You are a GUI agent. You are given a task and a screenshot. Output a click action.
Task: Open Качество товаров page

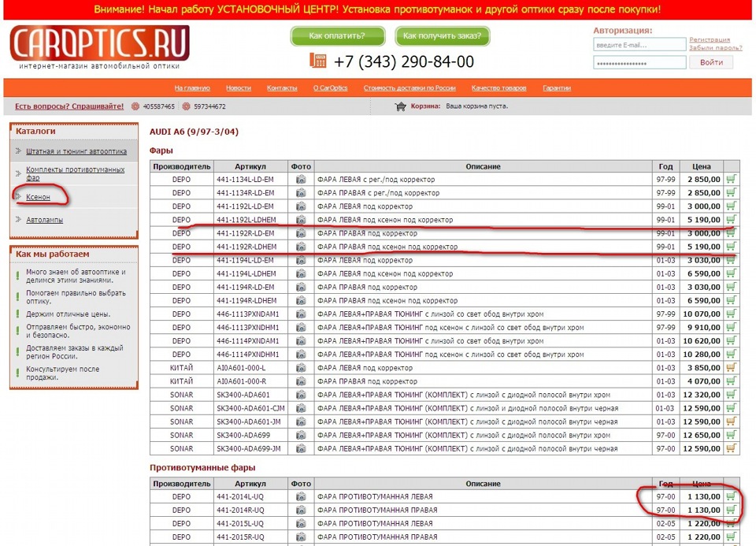[x=498, y=87]
